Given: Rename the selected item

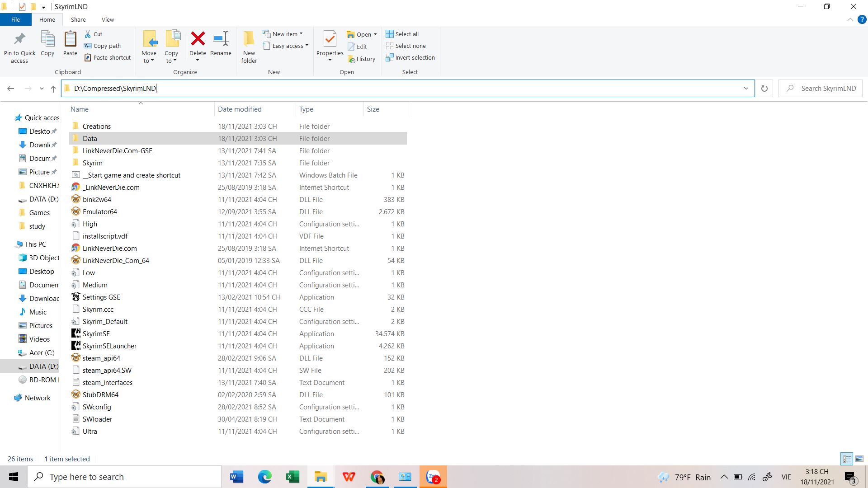Looking at the screenshot, I should [x=221, y=44].
